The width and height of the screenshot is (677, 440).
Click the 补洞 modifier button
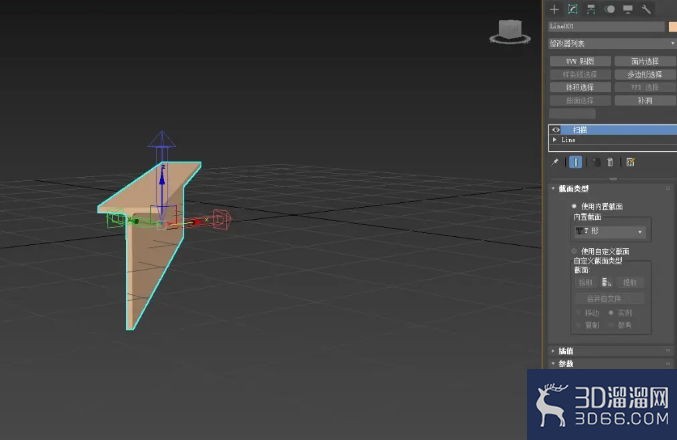coord(645,101)
